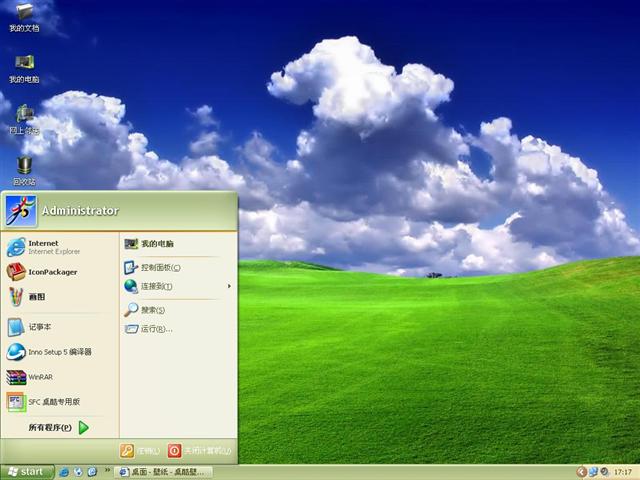Expand Quick Launch overflow chevron
640x480 pixels.
[107, 470]
